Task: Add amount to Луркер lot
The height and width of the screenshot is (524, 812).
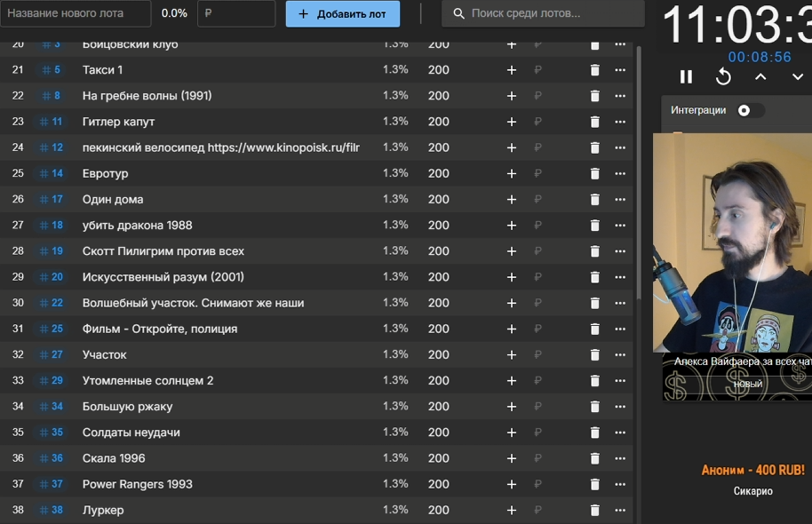Action: click(511, 510)
